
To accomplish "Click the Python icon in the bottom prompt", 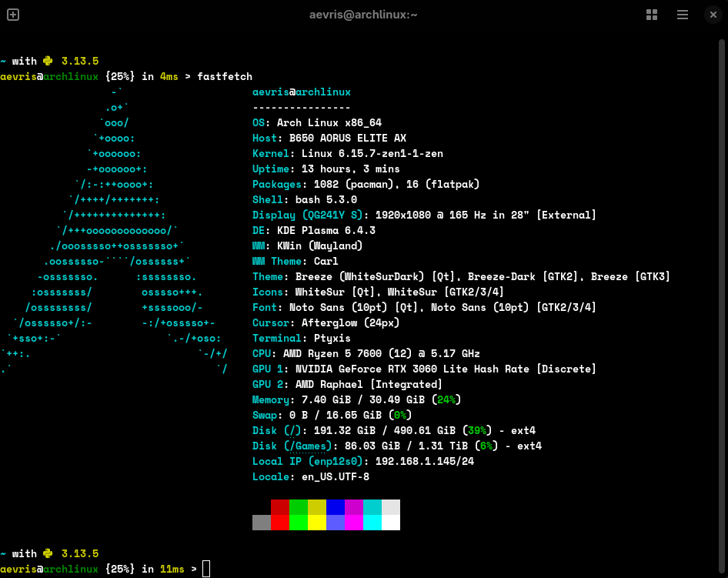I will [48, 553].
